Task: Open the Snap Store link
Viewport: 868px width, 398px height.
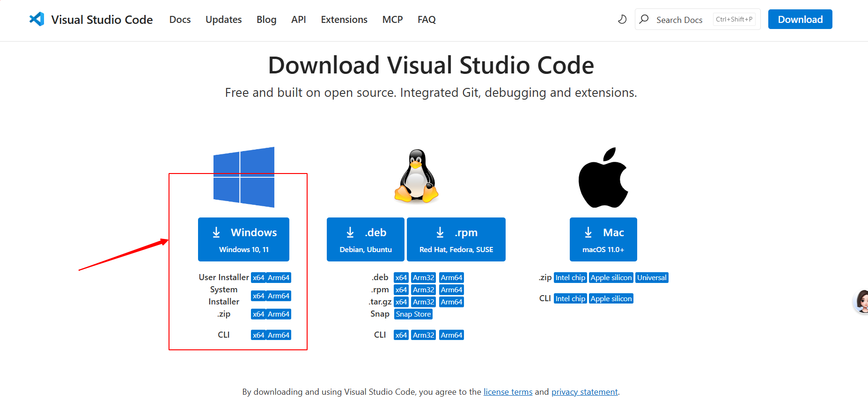Action: 413,314
